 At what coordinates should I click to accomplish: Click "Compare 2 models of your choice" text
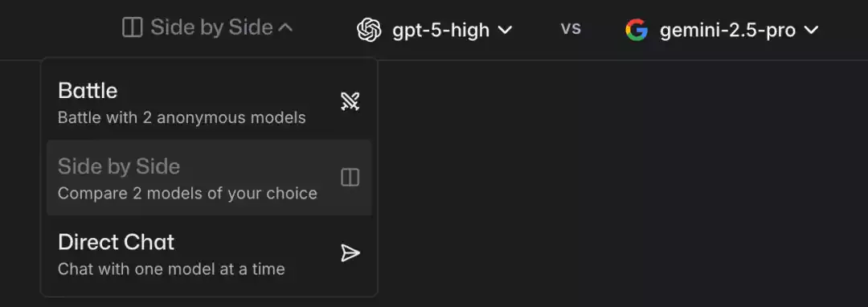pos(187,194)
